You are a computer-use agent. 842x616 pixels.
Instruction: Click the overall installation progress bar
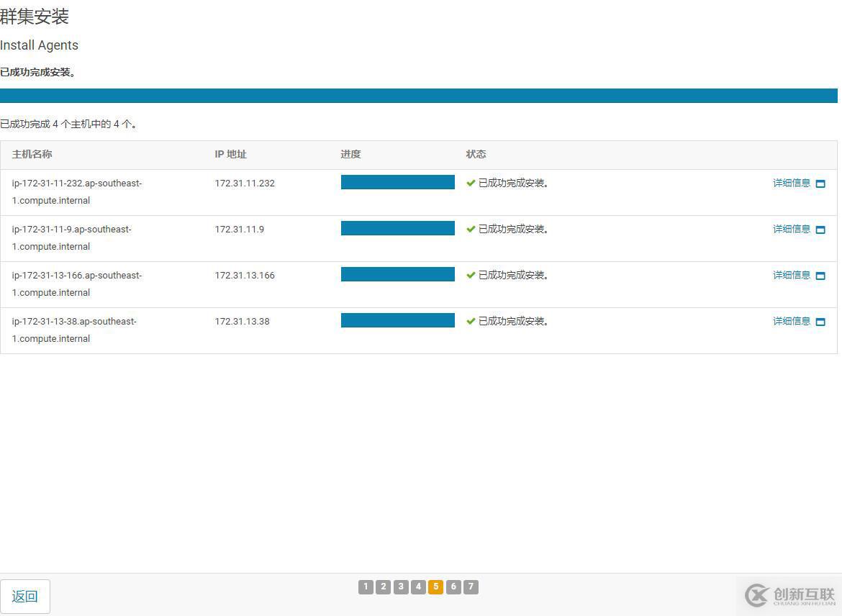(418, 96)
